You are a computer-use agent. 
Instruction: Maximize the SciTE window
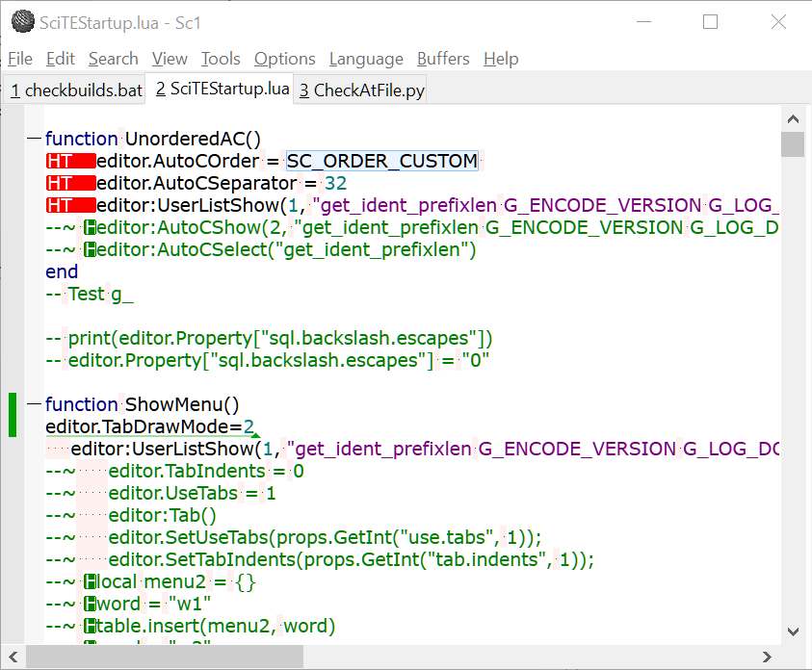coord(710,22)
